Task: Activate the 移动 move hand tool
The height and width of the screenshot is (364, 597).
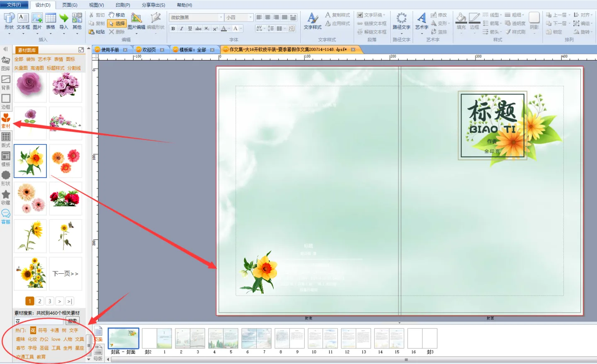Action: tap(116, 15)
